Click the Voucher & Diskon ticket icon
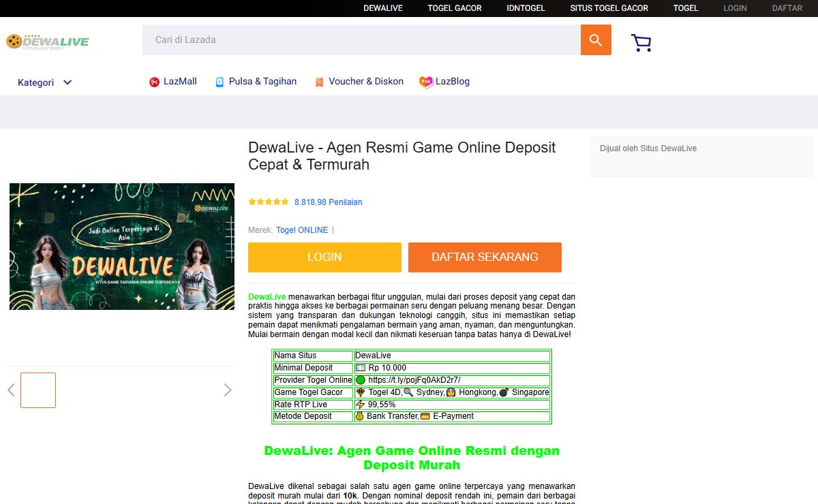This screenshot has height=504, width=818. click(x=319, y=82)
